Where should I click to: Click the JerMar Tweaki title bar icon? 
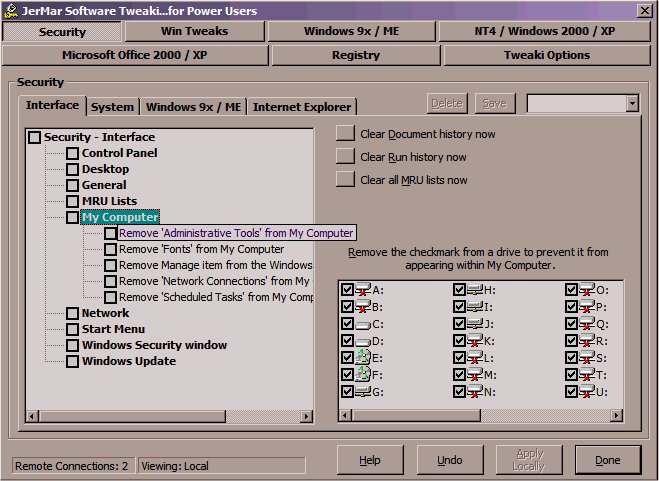(11, 11)
